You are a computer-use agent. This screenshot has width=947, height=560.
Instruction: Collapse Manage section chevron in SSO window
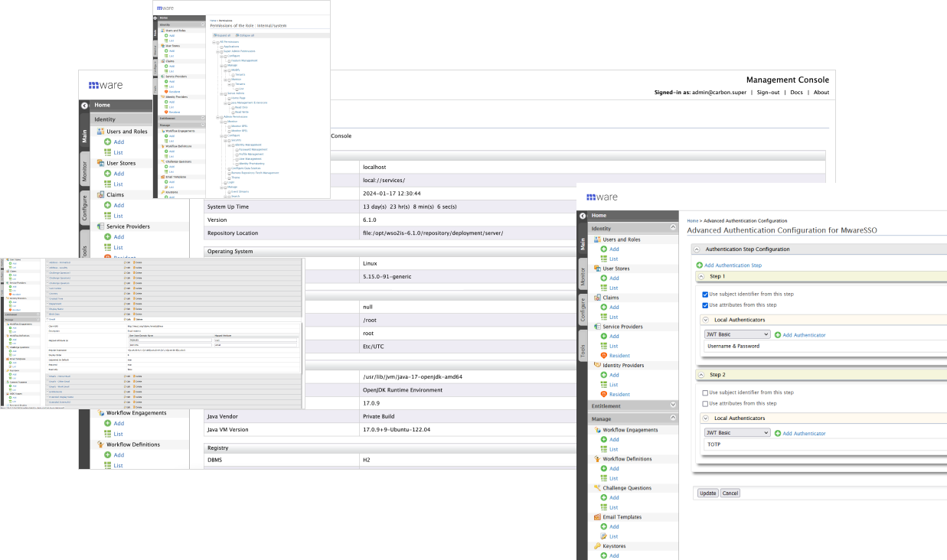point(673,418)
